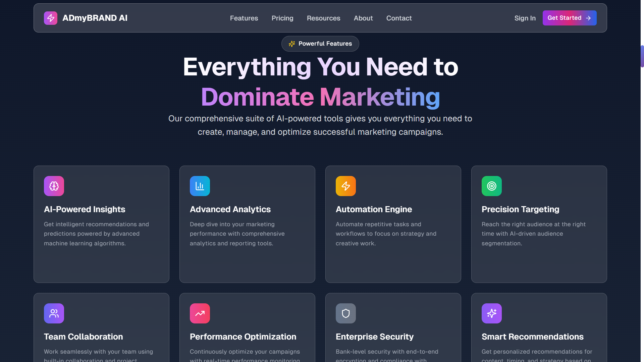Click the trending arrow Performance Optimization icon
The width and height of the screenshot is (644, 362).
200,313
